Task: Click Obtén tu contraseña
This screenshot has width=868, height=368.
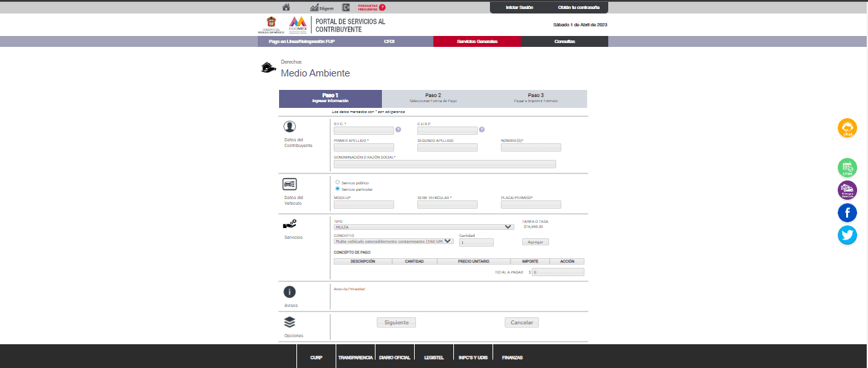Action: coord(579,7)
